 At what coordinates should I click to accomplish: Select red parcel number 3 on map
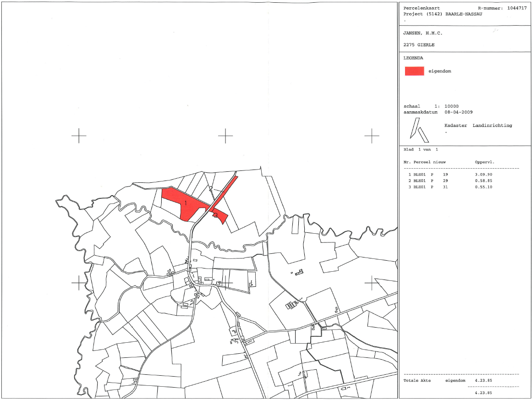[x=219, y=215]
